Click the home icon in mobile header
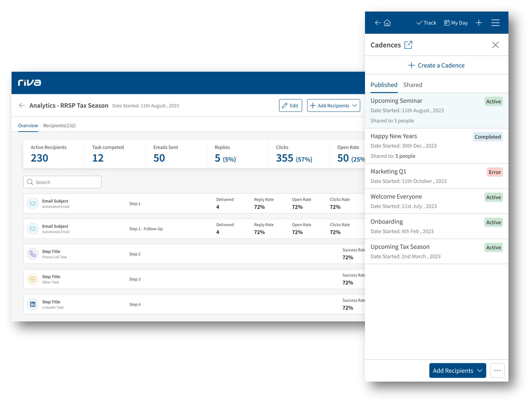Image resolution: width=532 pixels, height=405 pixels. point(387,23)
